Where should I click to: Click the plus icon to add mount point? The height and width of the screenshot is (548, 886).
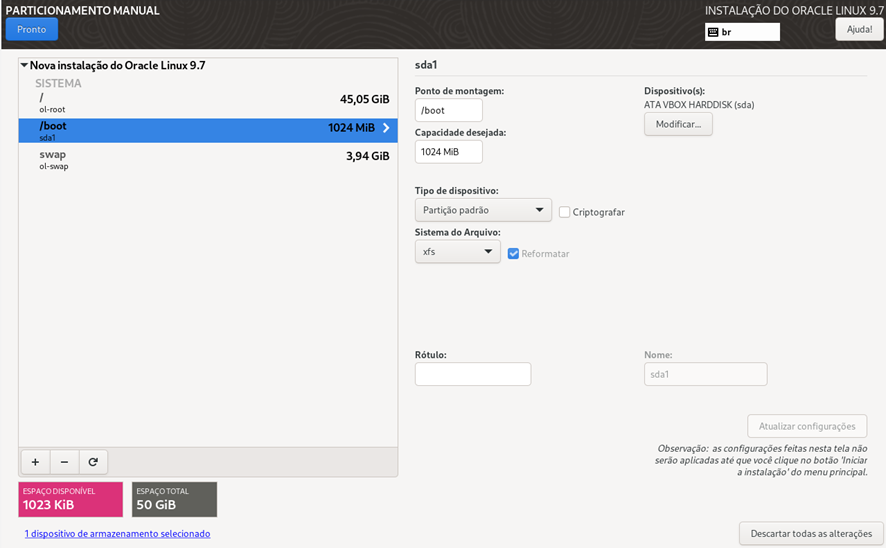pyautogui.click(x=35, y=462)
